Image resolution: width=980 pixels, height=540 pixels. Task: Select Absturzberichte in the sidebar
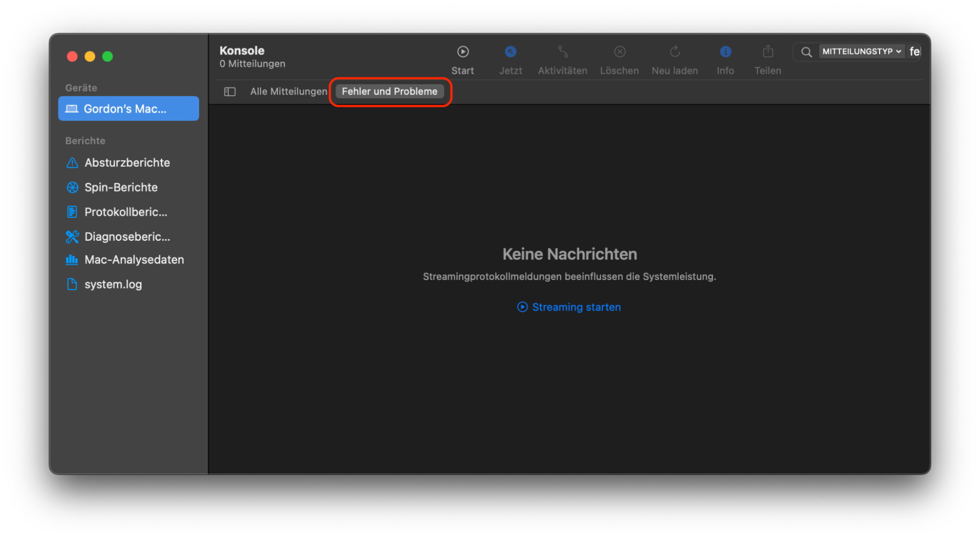[x=127, y=162]
